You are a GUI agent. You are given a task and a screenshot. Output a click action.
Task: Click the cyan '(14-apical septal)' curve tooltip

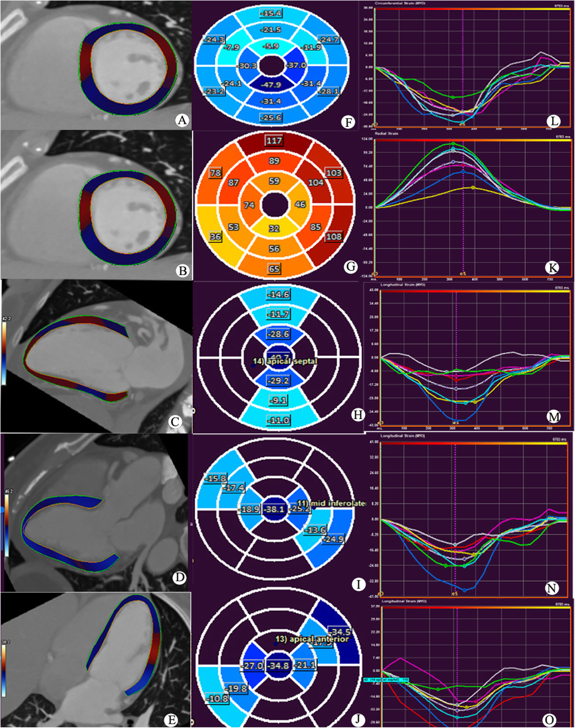(x=386, y=679)
